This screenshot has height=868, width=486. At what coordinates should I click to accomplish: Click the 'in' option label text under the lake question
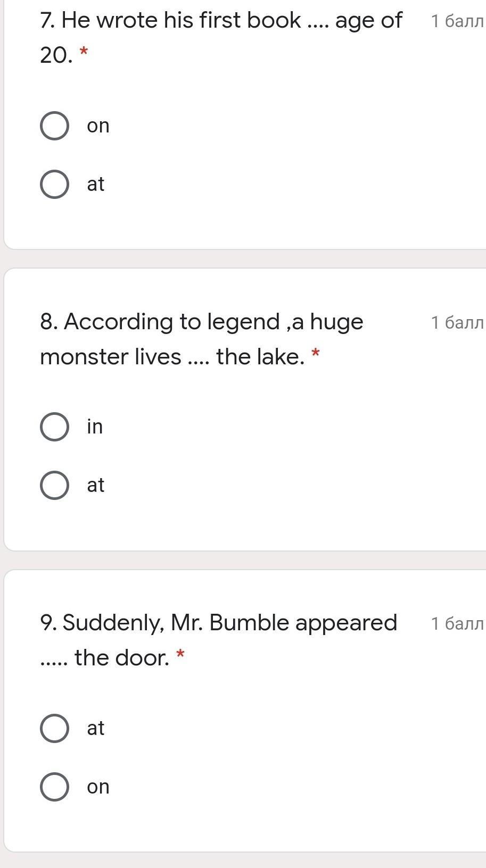[x=95, y=427]
